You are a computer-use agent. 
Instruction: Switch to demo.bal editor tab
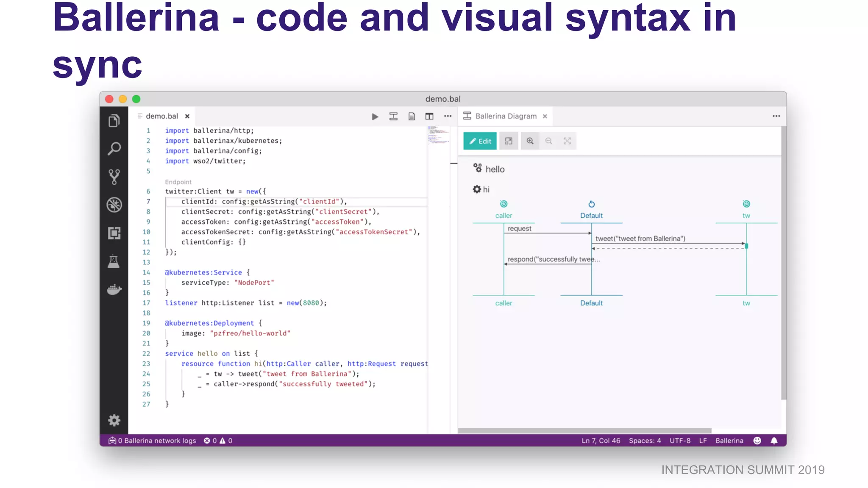(162, 116)
